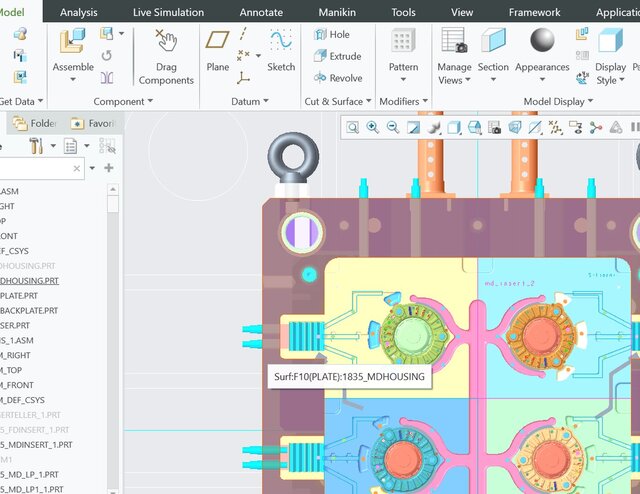The height and width of the screenshot is (494, 640).
Task: Expand the Component group menu
Action: pos(123,101)
